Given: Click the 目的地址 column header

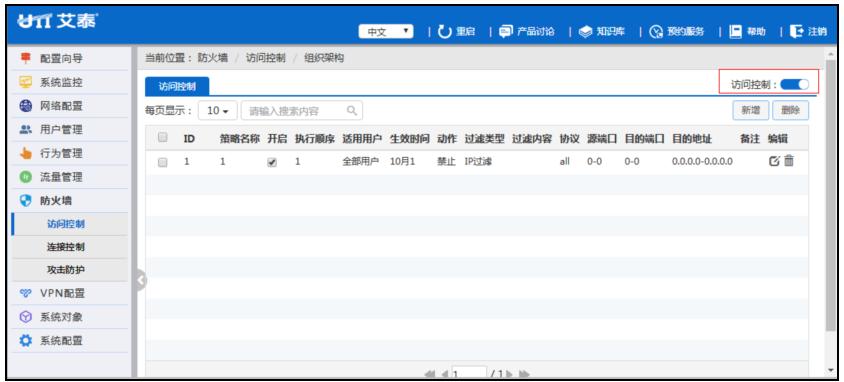Looking at the screenshot, I should [692, 139].
